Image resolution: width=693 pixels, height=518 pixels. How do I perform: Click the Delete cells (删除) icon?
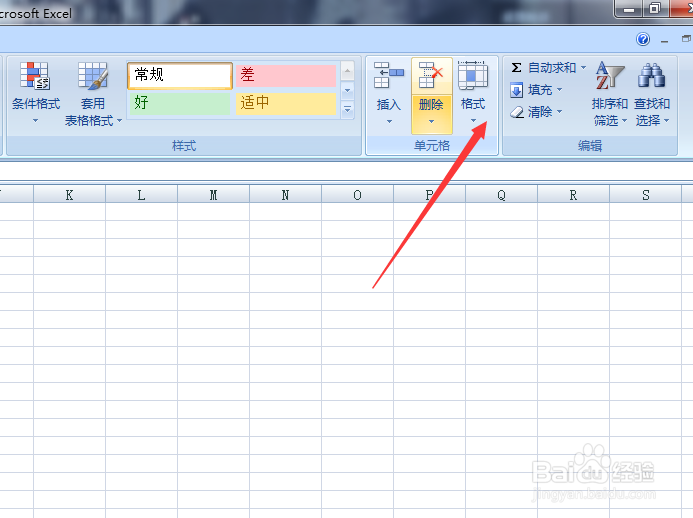point(431,75)
